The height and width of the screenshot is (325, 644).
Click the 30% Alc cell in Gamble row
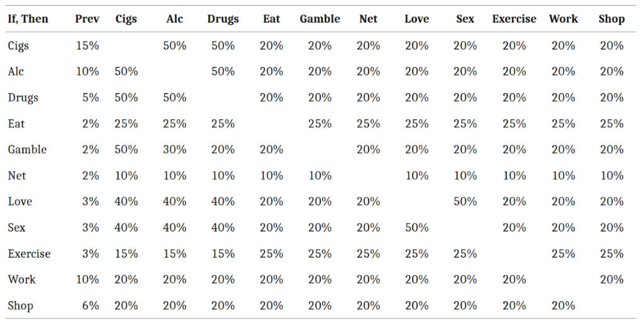(x=175, y=149)
